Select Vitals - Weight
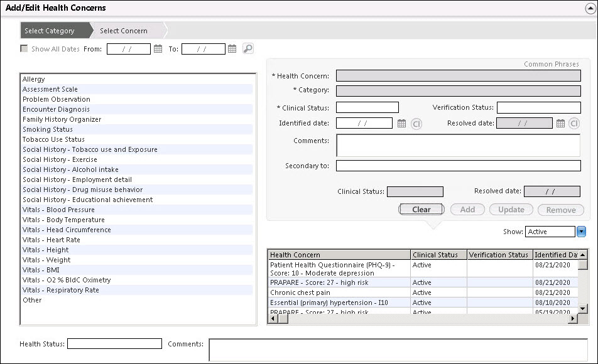 coord(138,260)
